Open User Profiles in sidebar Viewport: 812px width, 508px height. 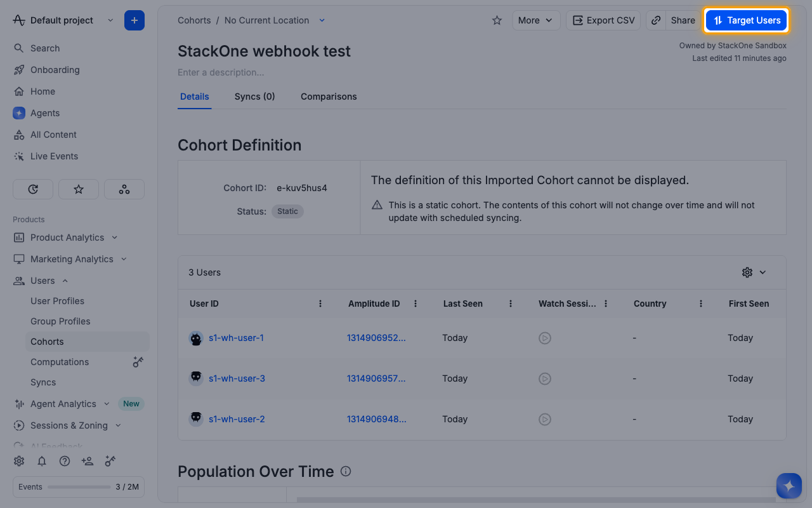pyautogui.click(x=57, y=301)
